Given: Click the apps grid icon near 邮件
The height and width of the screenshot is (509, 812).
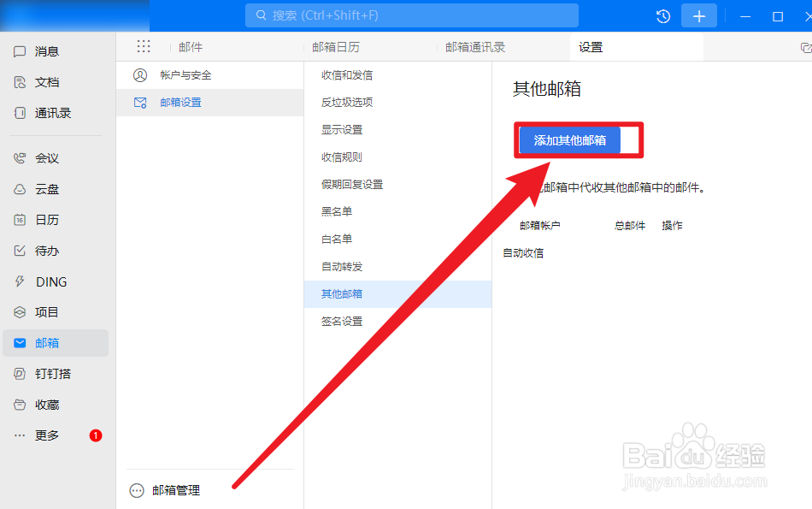Looking at the screenshot, I should click(143, 46).
